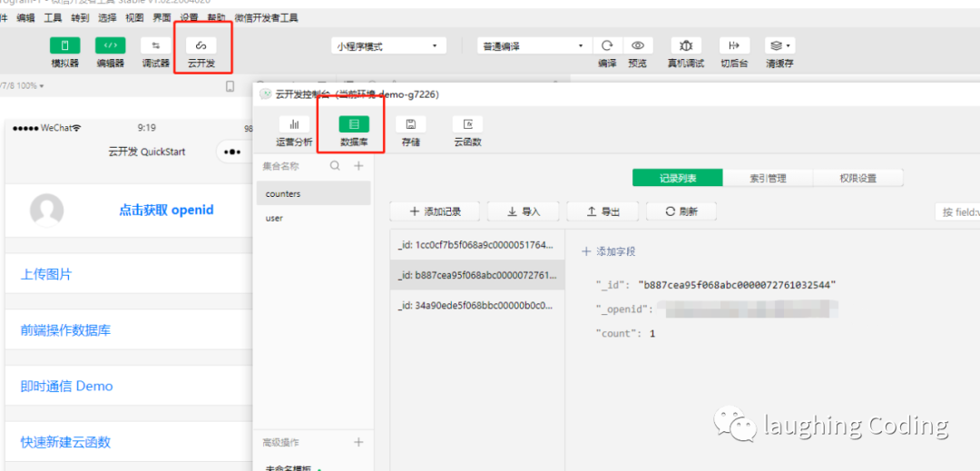Open the 微信开发者工具 menu

click(266, 18)
